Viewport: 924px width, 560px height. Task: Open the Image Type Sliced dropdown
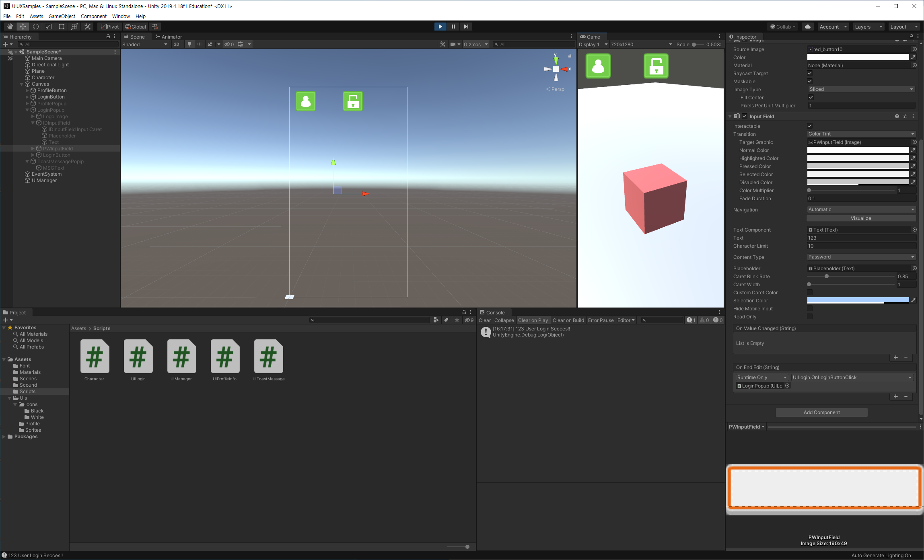[x=861, y=89]
